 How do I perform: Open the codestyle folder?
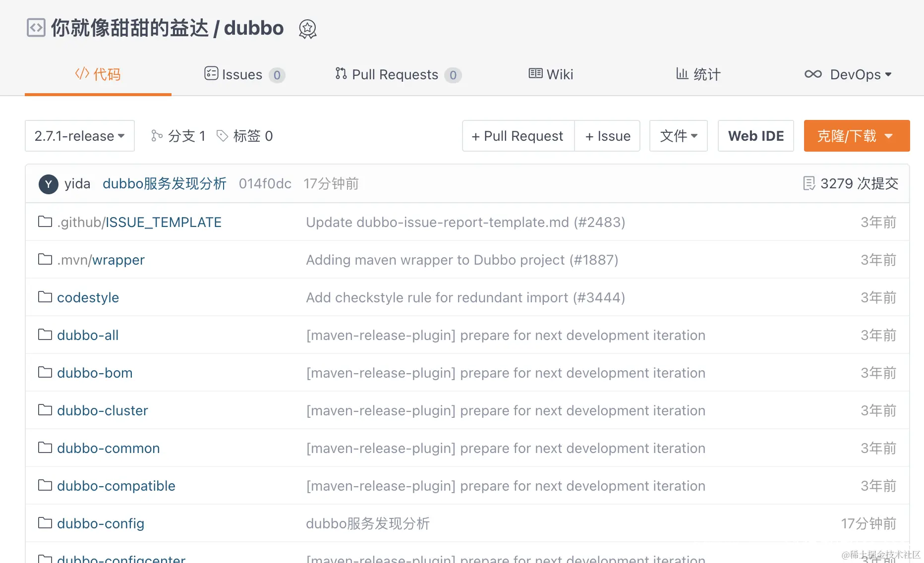(88, 297)
